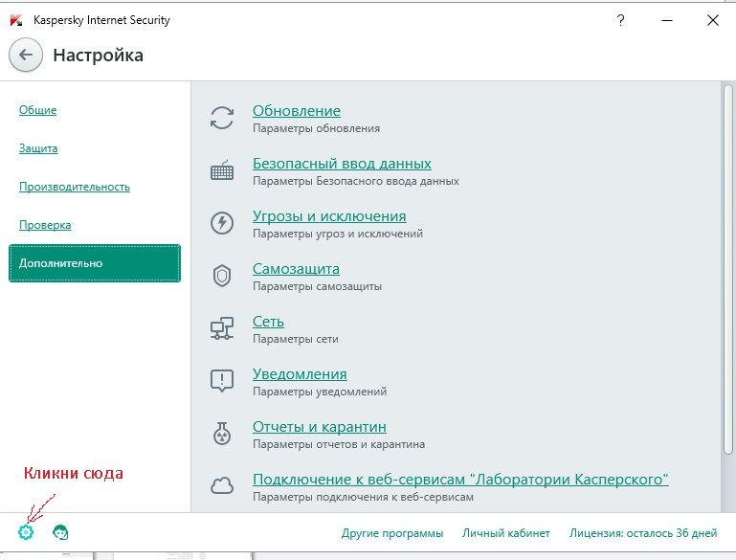Open settings via the gear icon
Screen dimensions: 736x560
click(26, 532)
